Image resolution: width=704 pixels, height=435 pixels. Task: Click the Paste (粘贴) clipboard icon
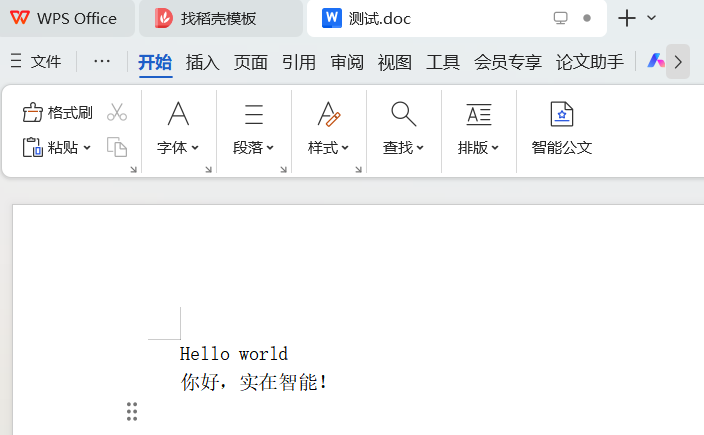point(33,147)
